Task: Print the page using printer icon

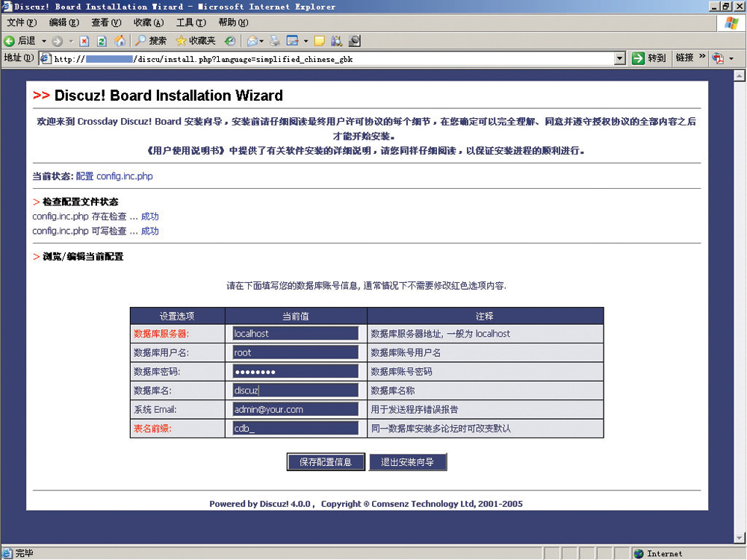Action: pos(275,41)
